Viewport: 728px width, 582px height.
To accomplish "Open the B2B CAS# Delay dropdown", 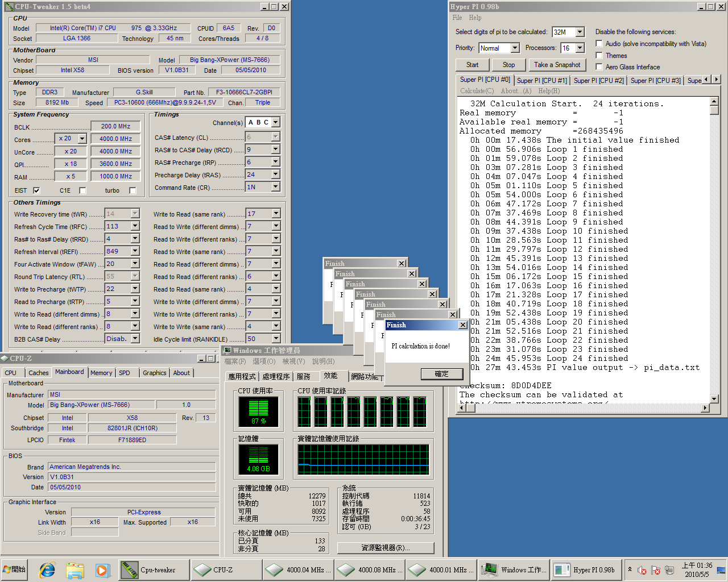I will pyautogui.click(x=135, y=339).
